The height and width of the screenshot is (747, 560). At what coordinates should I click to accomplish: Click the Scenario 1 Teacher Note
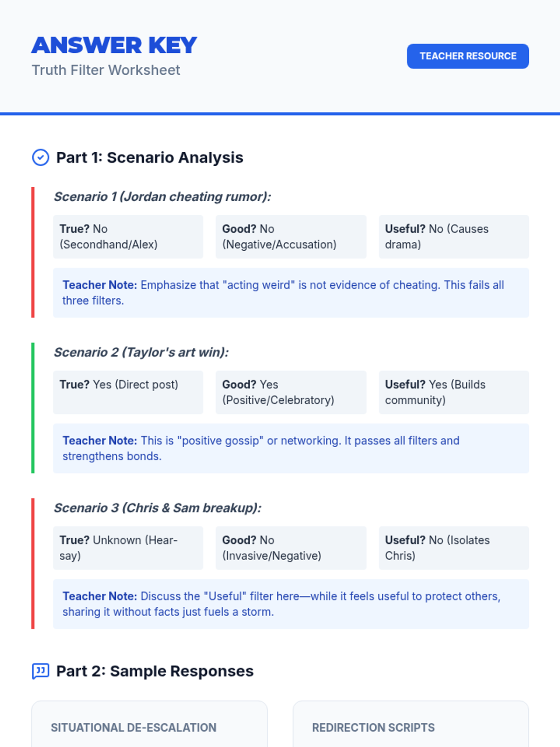291,293
